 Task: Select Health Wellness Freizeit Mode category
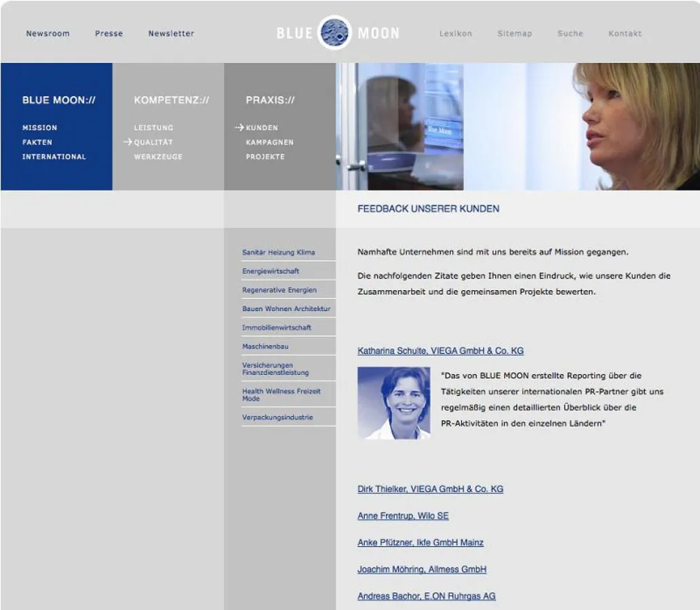point(281,394)
